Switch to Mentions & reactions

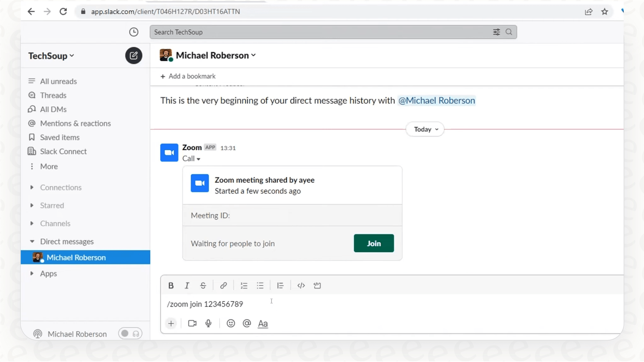pyautogui.click(x=75, y=123)
